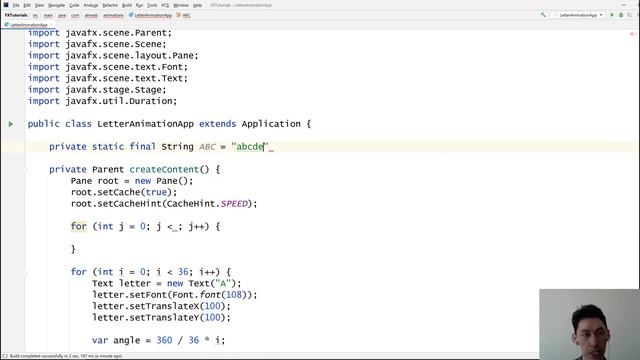This screenshot has width=640, height=360.
Task: Fold the for i loop via gutter marker
Action: click(25, 272)
